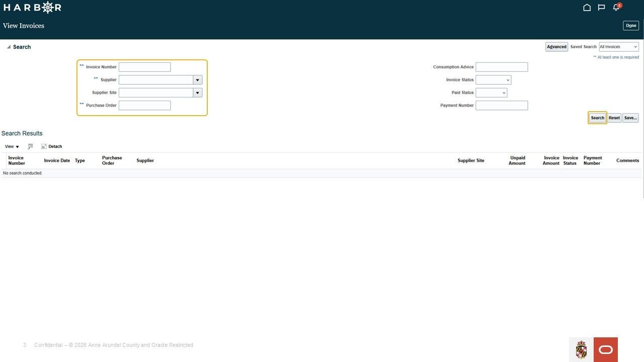This screenshot has height=362, width=644.
Task: Focus the Purchase Order field
Action: click(144, 106)
